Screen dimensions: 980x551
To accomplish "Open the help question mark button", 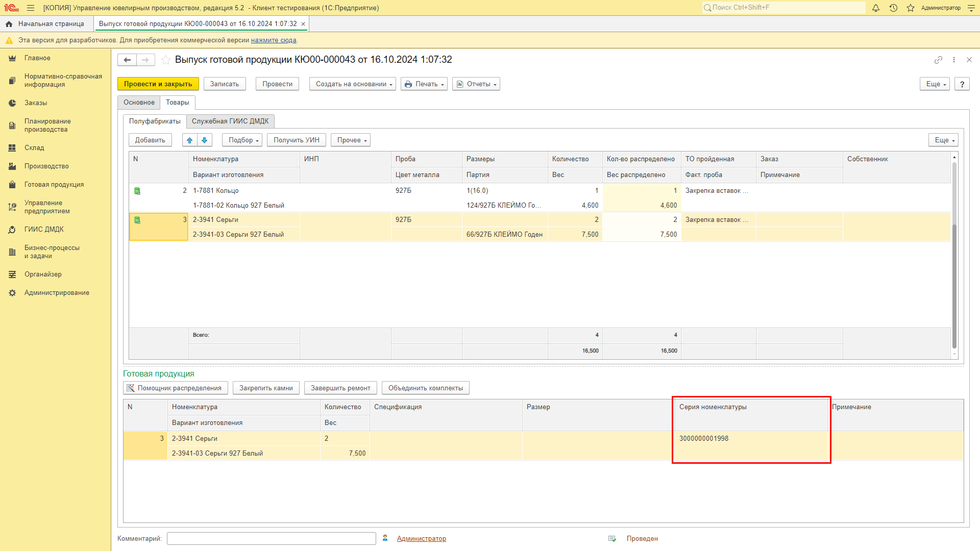I will [962, 84].
